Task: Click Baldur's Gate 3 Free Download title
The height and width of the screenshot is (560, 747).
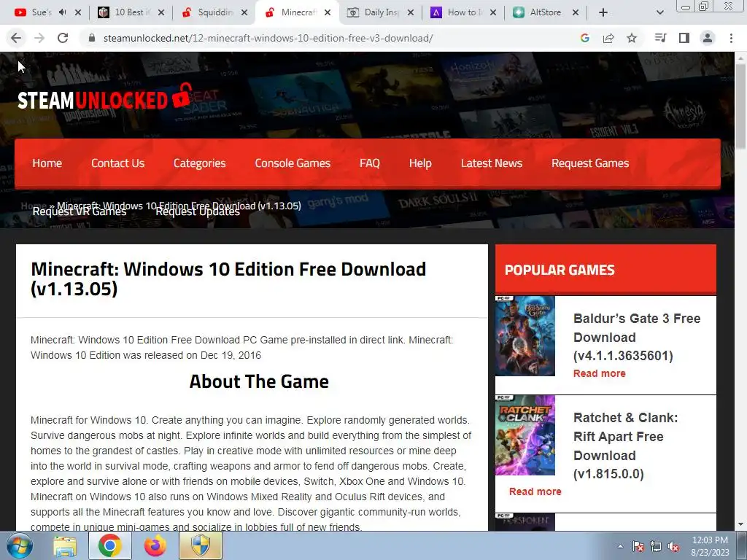Action: (636, 337)
